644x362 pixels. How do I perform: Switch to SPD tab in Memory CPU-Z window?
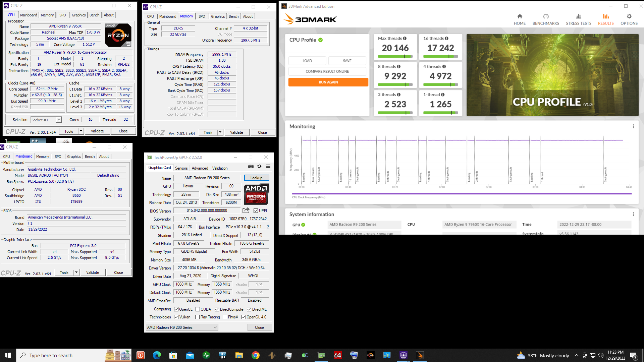click(202, 16)
